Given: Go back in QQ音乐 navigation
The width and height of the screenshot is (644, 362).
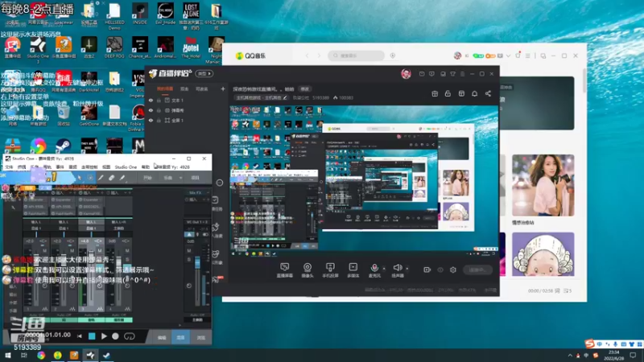Looking at the screenshot, I should 307,56.
